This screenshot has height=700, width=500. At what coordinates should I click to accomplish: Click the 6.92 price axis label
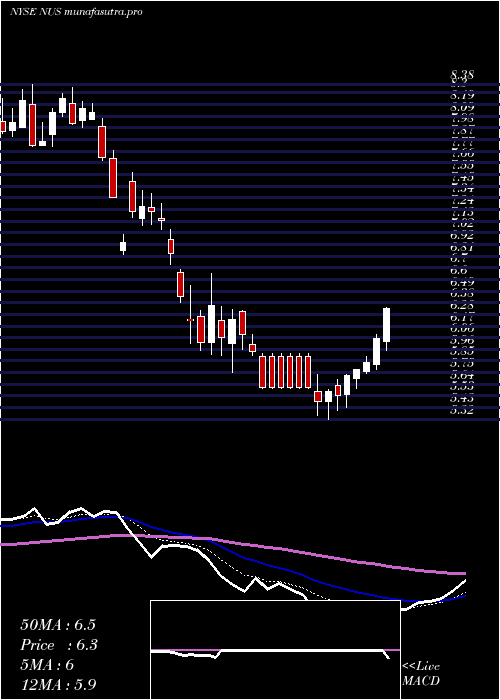click(462, 235)
